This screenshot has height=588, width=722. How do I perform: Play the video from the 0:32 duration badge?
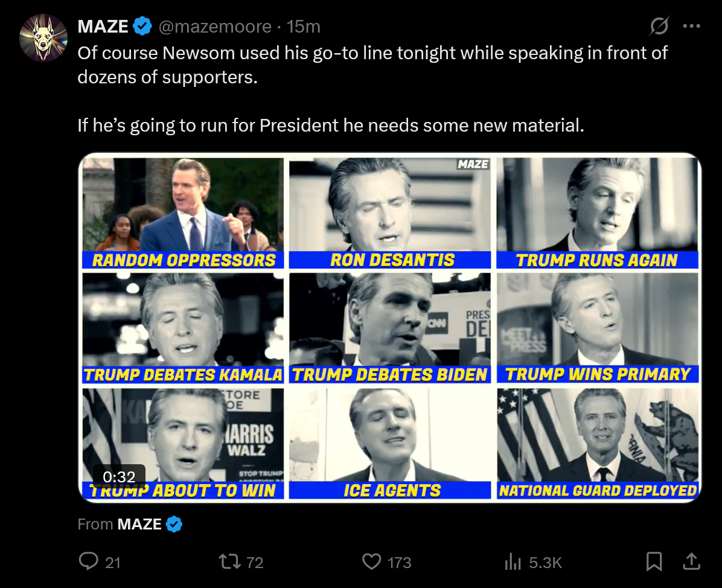pyautogui.click(x=119, y=476)
